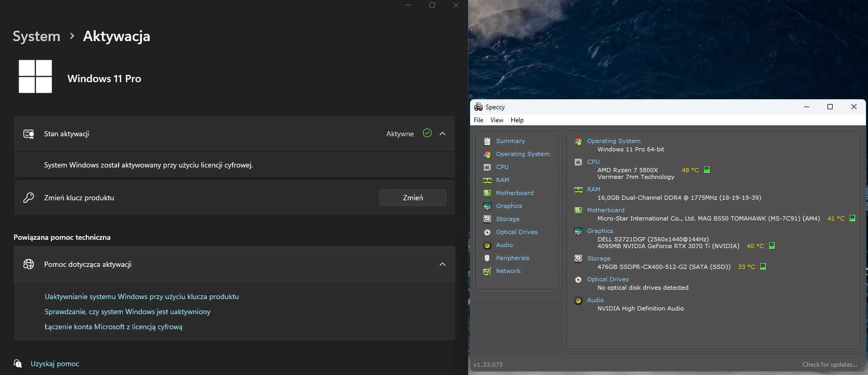Open the View menu in Speccy
Screen dimensions: 868x375
point(497,120)
